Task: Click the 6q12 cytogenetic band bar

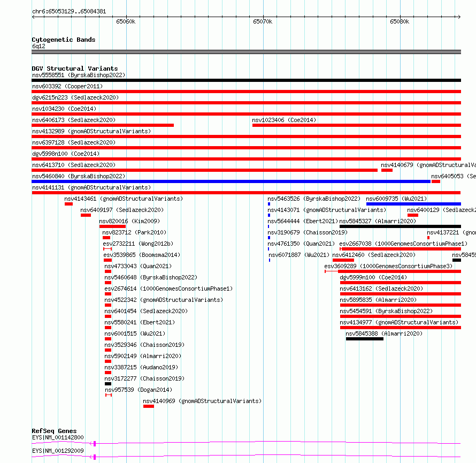Action: tap(246, 52)
